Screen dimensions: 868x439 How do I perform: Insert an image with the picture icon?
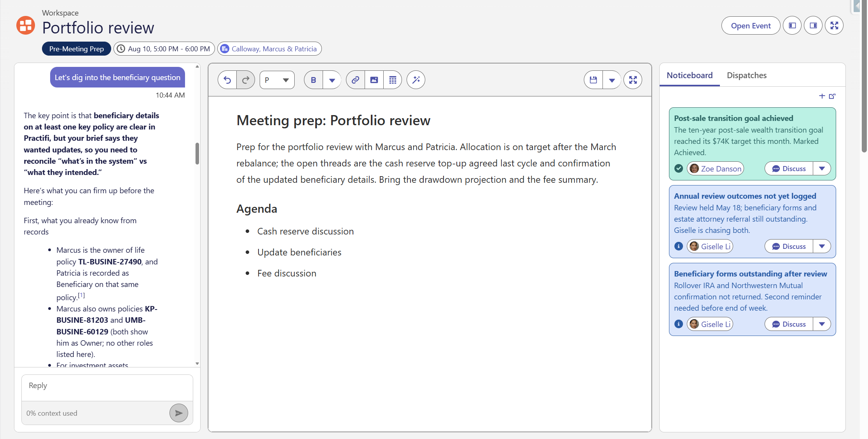374,80
